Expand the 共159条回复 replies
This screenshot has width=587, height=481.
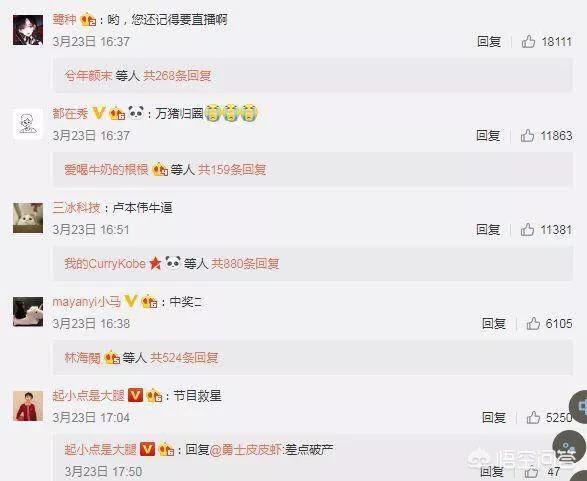click(232, 170)
